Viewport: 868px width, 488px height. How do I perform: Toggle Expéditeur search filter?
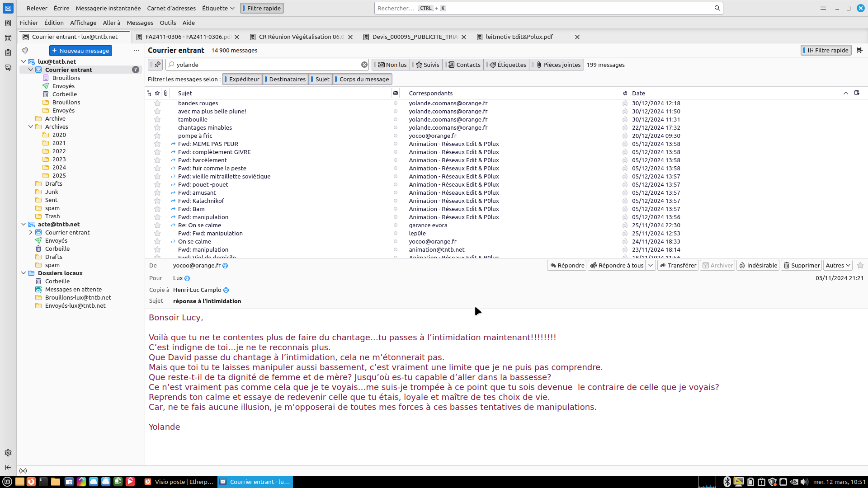point(242,79)
